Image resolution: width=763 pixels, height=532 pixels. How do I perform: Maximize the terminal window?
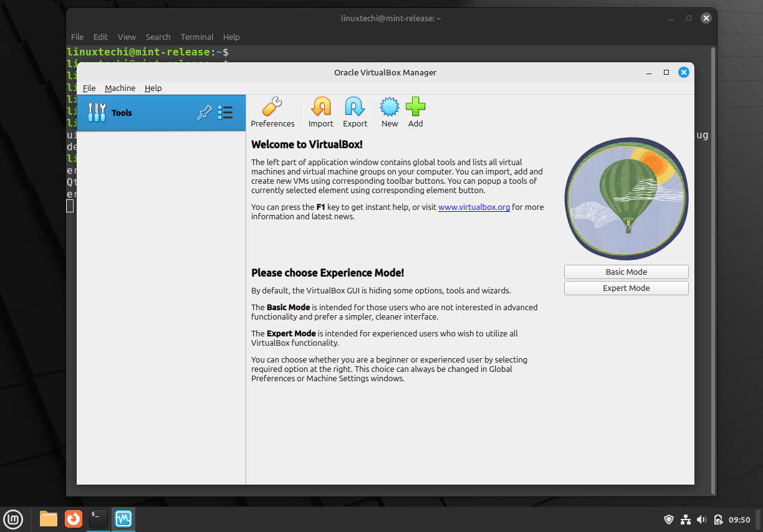689,19
